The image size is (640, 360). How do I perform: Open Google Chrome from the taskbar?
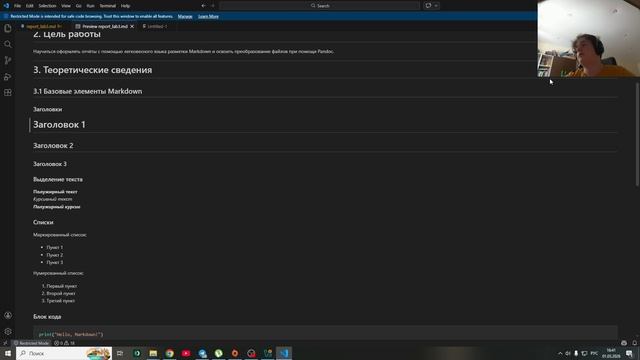169,353
